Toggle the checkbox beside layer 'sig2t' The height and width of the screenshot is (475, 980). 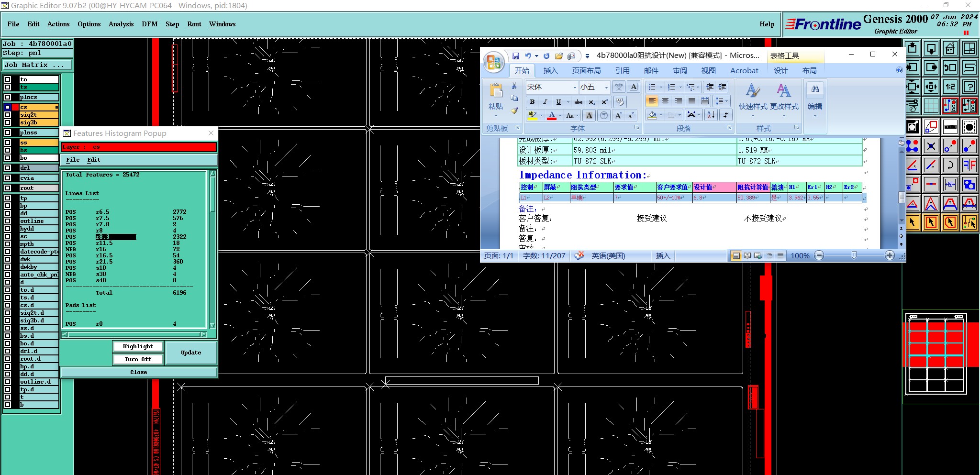click(8, 115)
